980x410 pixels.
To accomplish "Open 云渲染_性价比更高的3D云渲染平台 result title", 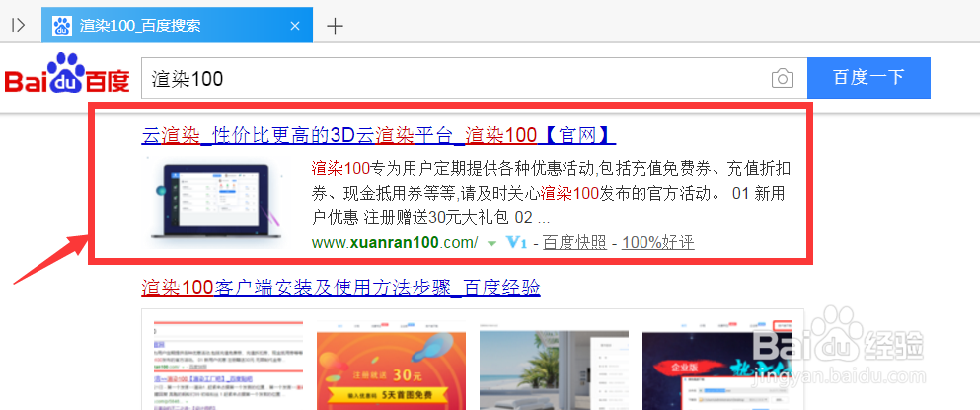I will [x=379, y=135].
